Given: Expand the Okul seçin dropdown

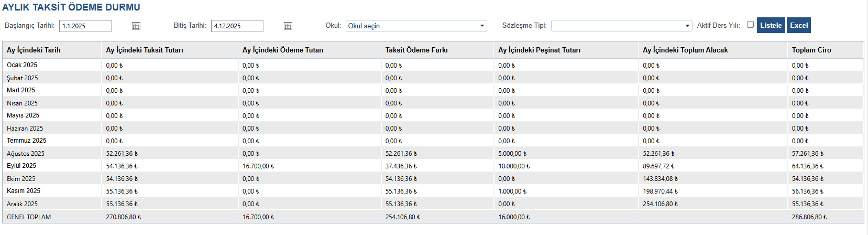Looking at the screenshot, I should (x=416, y=26).
